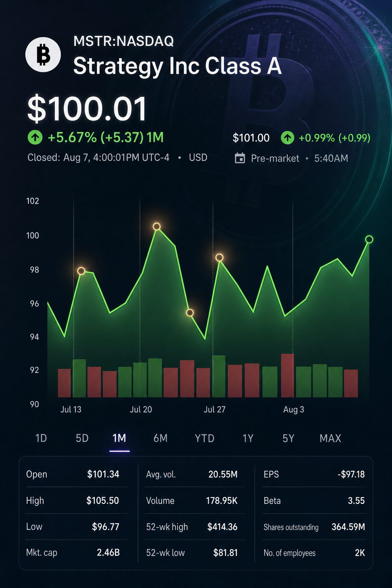392x588 pixels.
Task: Click the No. of employees value 2K
Action: [x=360, y=553]
